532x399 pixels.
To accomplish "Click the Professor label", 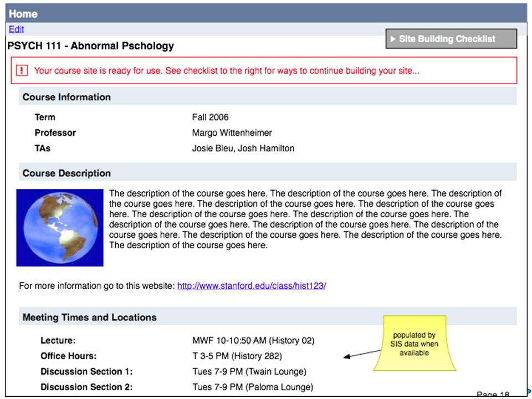I will [55, 132].
